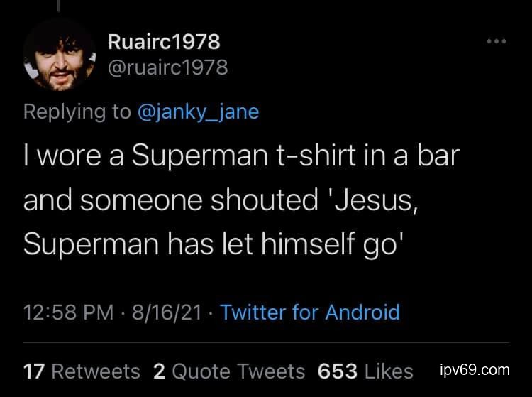Open the three-dot more options menu
The height and width of the screenshot is (397, 532).
tap(497, 41)
